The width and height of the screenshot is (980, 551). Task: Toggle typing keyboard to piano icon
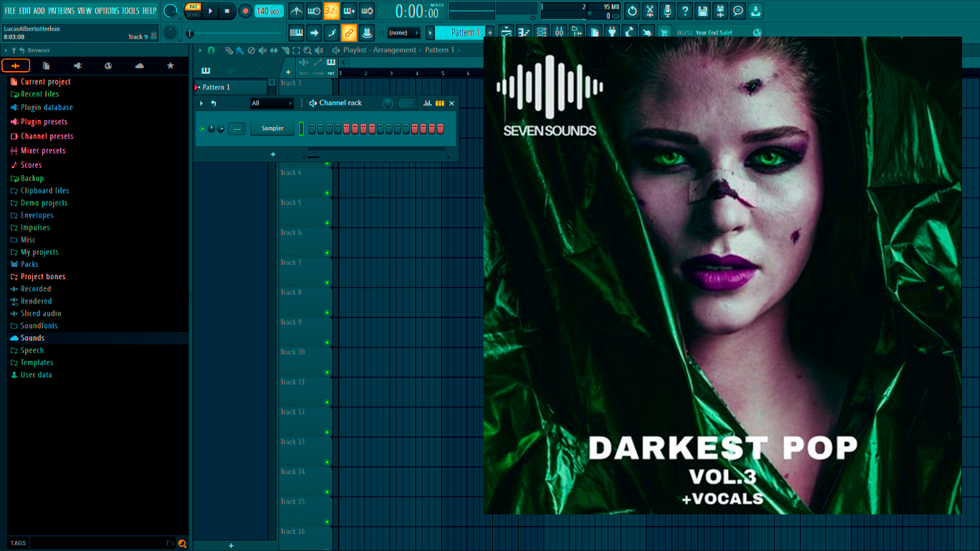296,32
